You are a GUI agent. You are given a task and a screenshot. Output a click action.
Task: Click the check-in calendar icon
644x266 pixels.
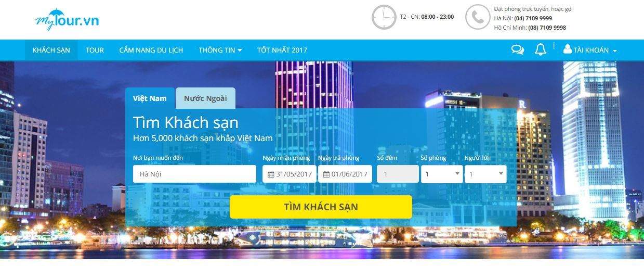coord(271,174)
